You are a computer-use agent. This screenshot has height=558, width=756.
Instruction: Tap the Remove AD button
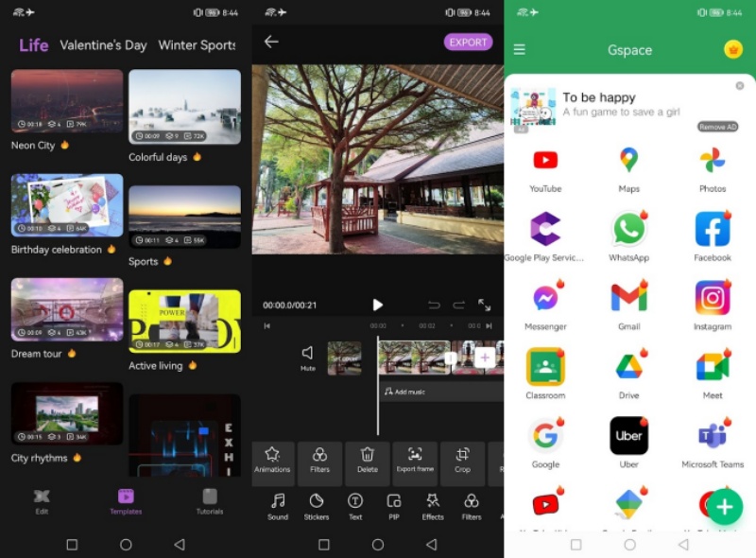tap(718, 127)
